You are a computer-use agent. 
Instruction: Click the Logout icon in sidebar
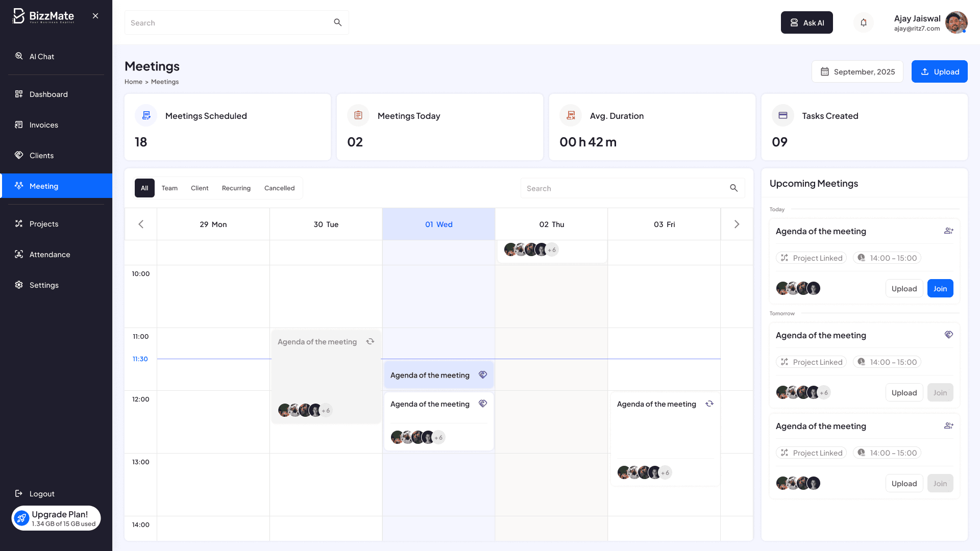click(x=19, y=493)
